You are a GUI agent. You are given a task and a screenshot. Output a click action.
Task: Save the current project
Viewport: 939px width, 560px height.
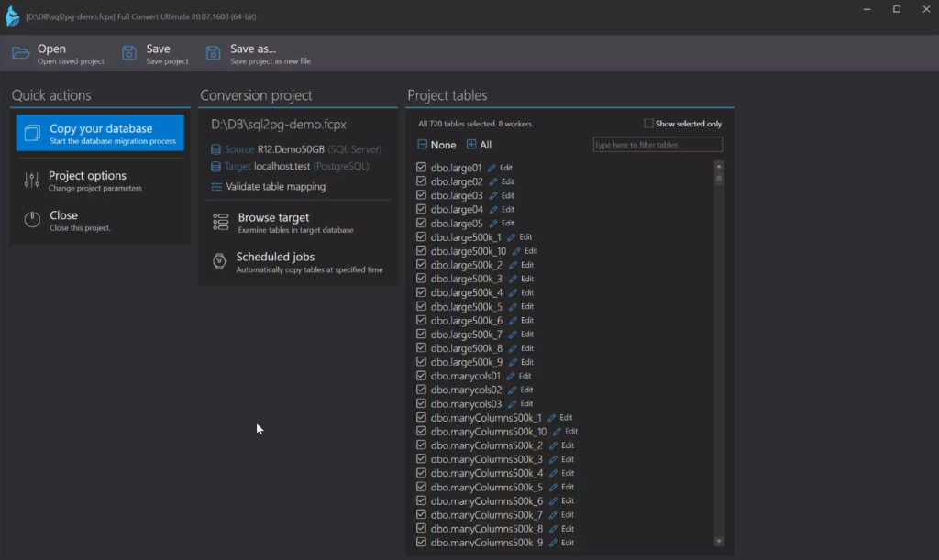pos(156,53)
